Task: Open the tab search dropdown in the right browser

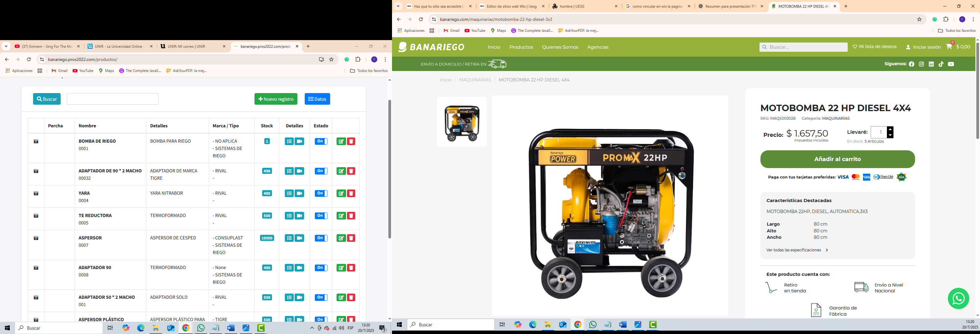Action: pos(398,6)
